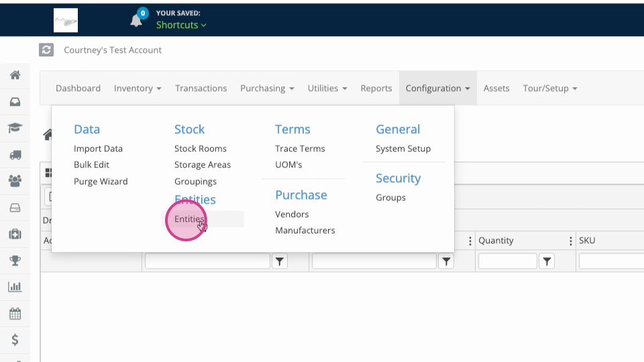Screen dimensions: 644x362
Task: Click the SKU filter input field
Action: click(612, 261)
